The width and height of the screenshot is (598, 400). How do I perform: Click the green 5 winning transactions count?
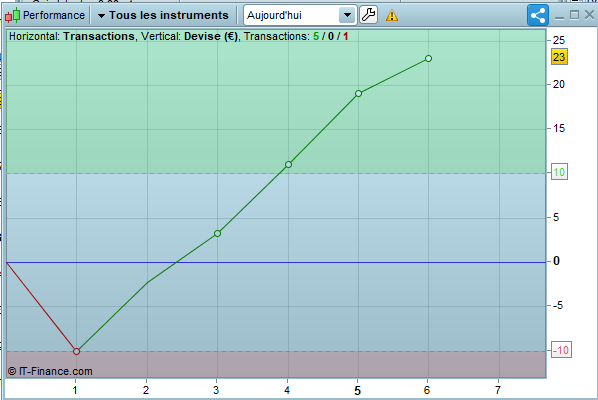coord(316,36)
